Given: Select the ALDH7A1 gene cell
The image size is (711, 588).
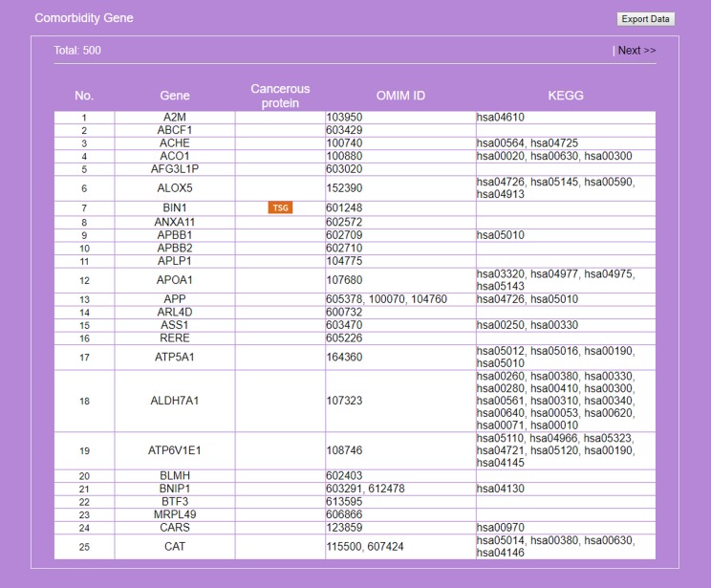Looking at the screenshot, I should click(175, 401).
